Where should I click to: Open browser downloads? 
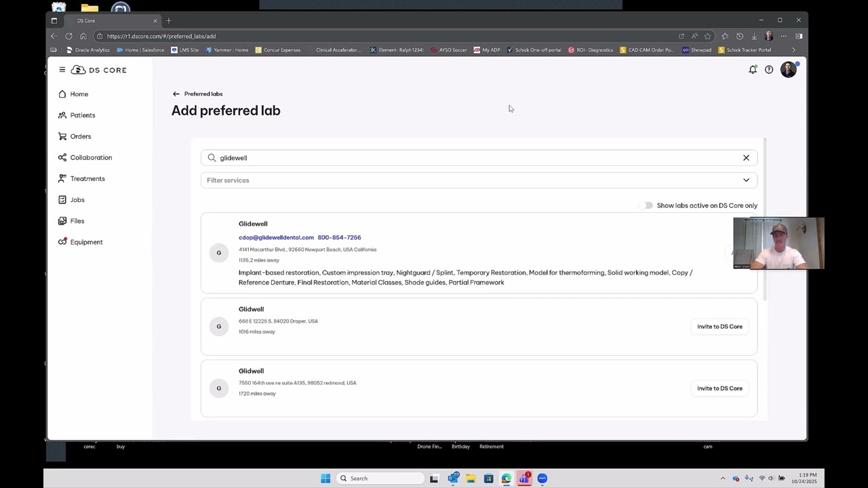point(754,36)
